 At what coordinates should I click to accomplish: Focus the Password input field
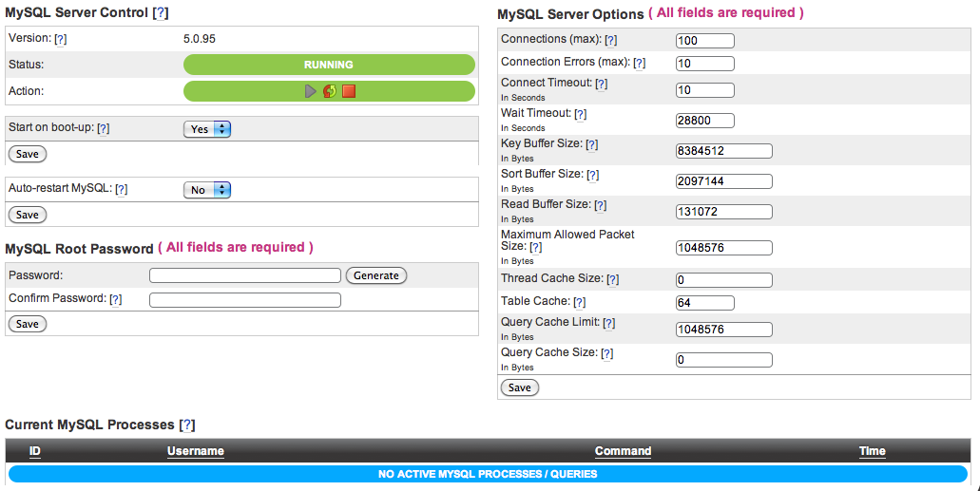[x=245, y=275]
